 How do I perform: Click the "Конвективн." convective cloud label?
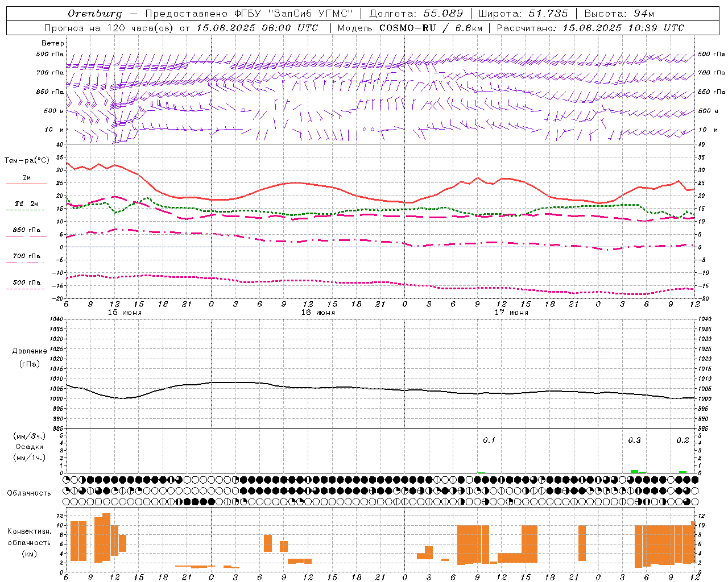point(29,531)
